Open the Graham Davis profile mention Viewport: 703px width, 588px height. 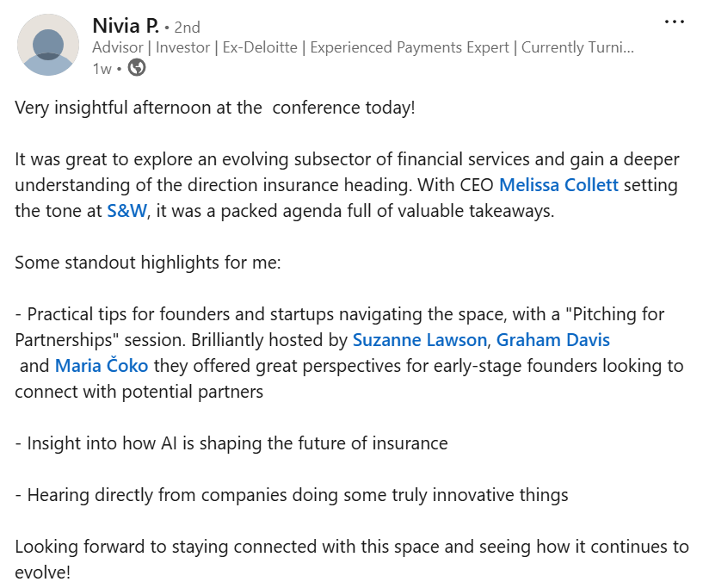[x=552, y=339]
